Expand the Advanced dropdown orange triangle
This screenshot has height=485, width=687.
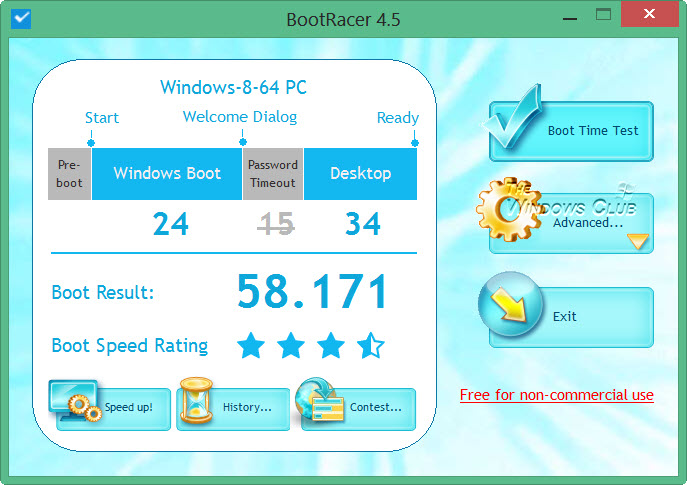637,241
